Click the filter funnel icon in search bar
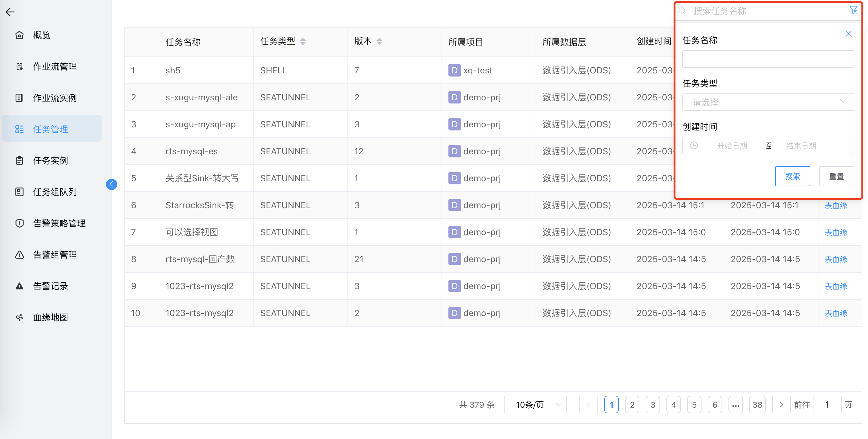Image resolution: width=868 pixels, height=439 pixels. pos(854,10)
